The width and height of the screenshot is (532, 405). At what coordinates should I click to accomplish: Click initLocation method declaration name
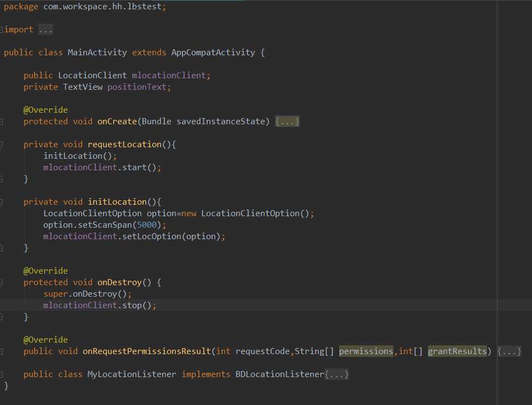tap(117, 202)
